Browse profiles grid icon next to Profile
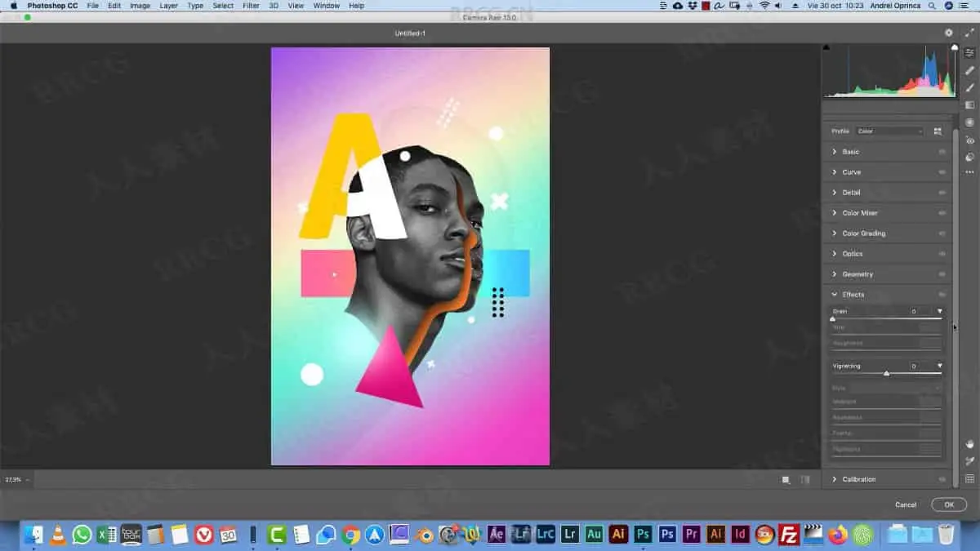The width and height of the screenshot is (980, 551). (x=938, y=131)
